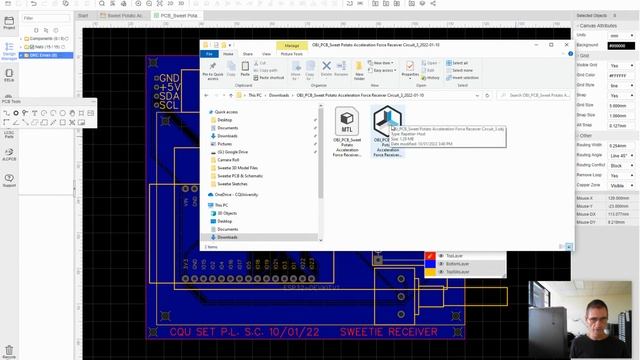The height and width of the screenshot is (360, 640).
Task: Open the Units dropdown in Canvas Attributes
Action: pyautogui.click(x=621, y=36)
